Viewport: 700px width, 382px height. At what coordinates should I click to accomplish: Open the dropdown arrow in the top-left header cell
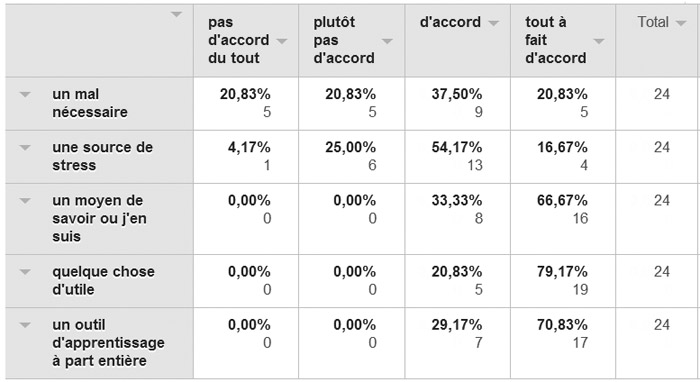(x=177, y=14)
